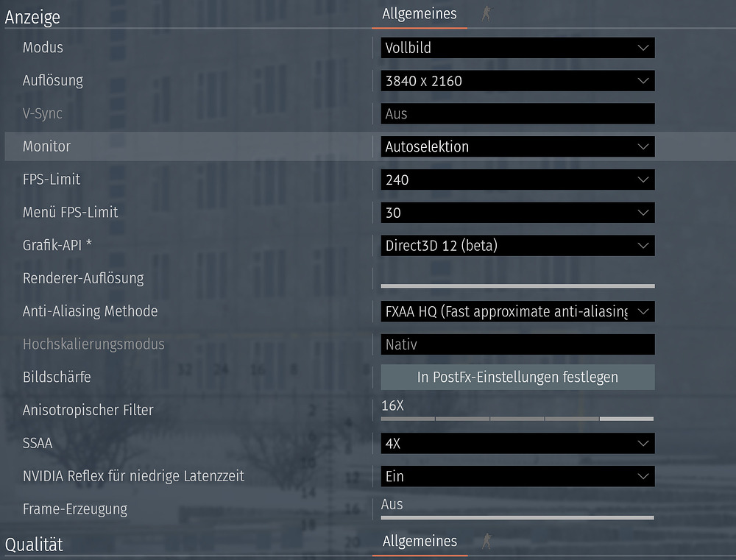
Task: Select the Allgemeines tab in Anzeige section
Action: pos(420,14)
